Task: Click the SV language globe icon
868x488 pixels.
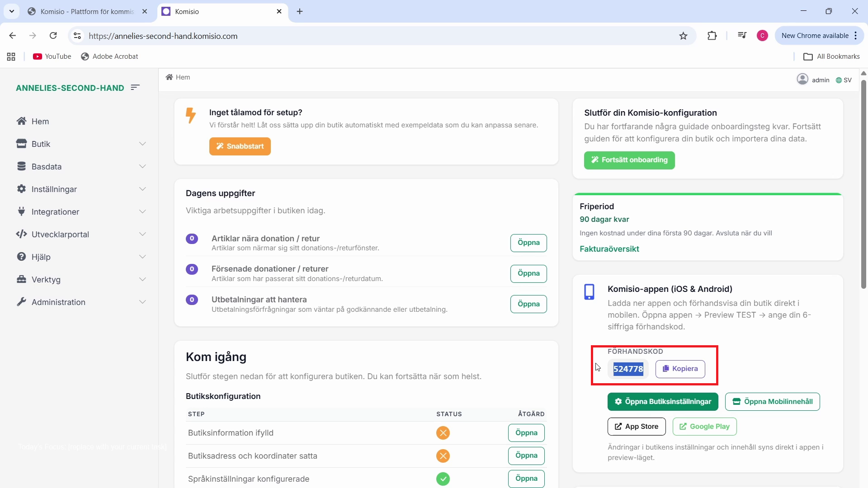Action: (839, 80)
